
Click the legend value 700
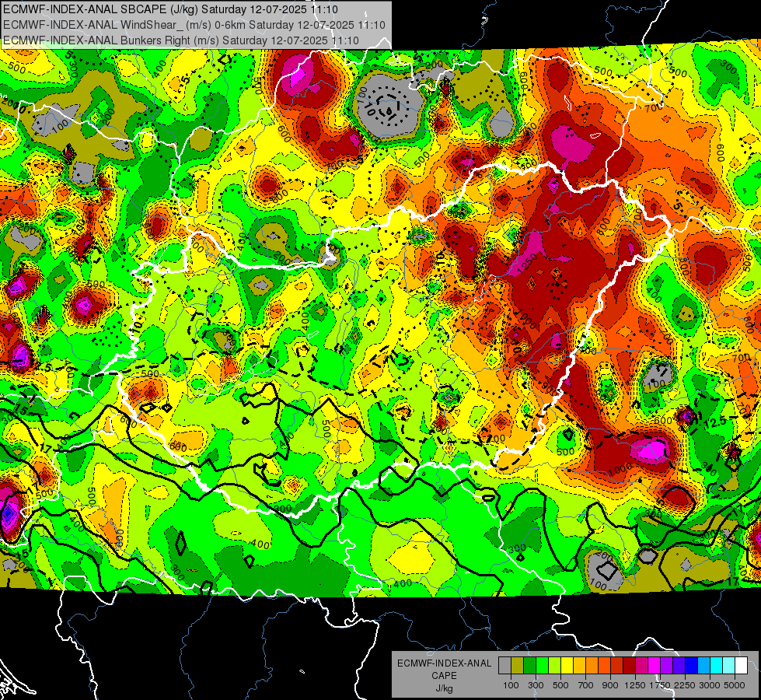click(x=586, y=685)
